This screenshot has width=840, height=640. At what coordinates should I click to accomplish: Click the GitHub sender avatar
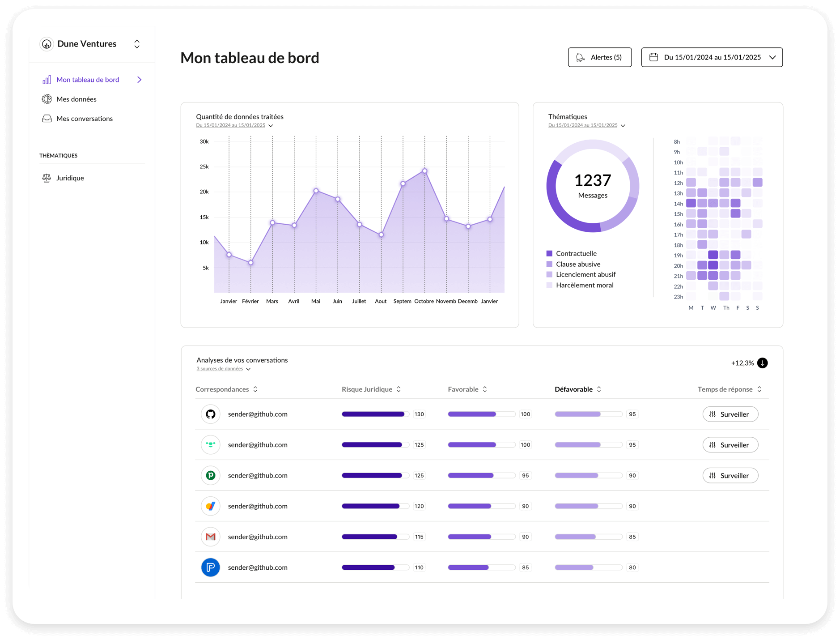tap(210, 414)
